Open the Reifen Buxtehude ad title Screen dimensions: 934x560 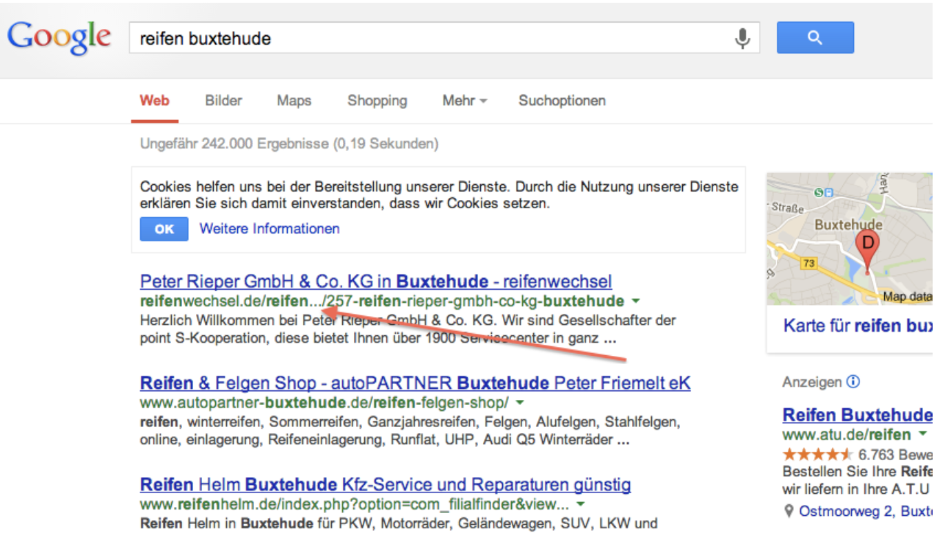coord(858,414)
